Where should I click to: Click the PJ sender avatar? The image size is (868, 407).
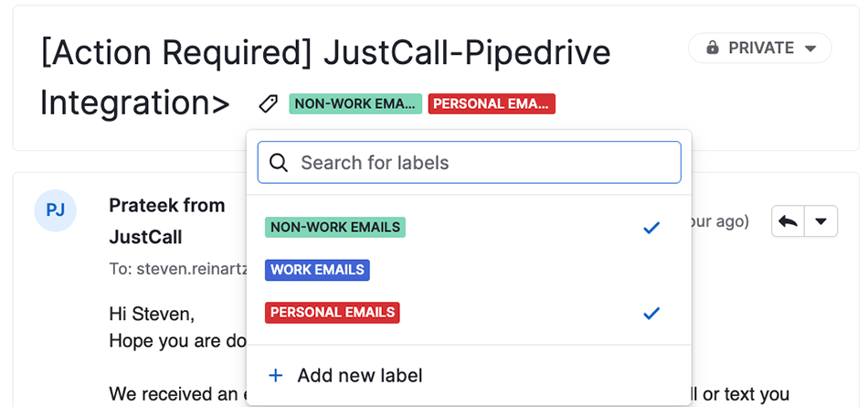56,210
